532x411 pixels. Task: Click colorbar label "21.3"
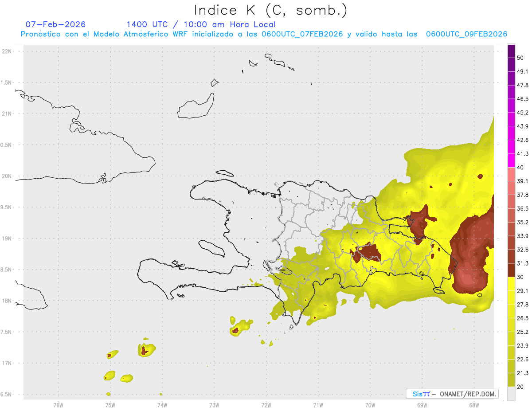[x=523, y=373]
